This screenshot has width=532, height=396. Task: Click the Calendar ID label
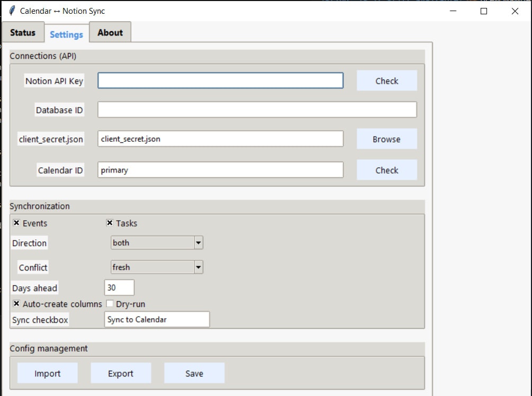click(60, 170)
